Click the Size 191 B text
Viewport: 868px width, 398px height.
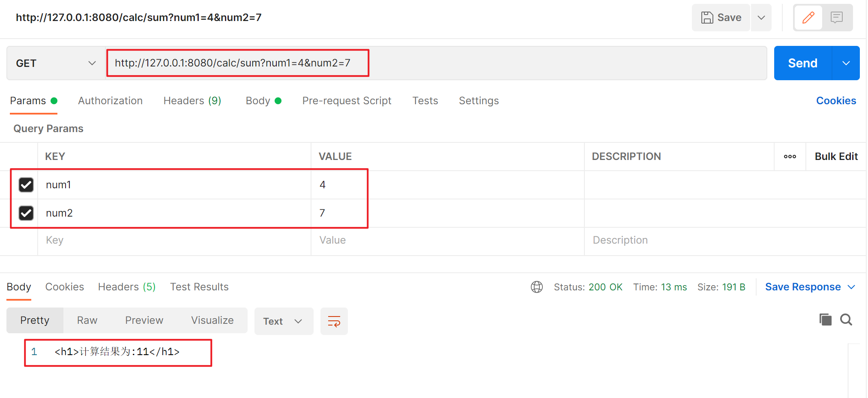point(721,287)
